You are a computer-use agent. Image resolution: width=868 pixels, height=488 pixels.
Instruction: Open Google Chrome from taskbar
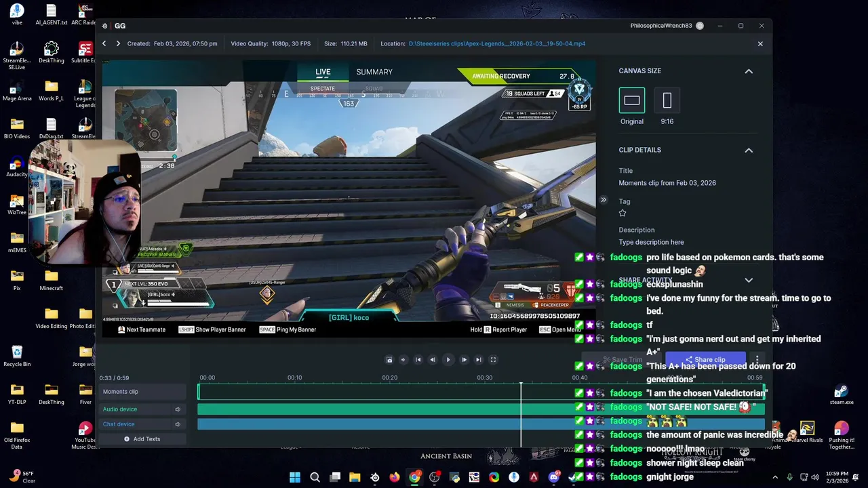tap(414, 477)
